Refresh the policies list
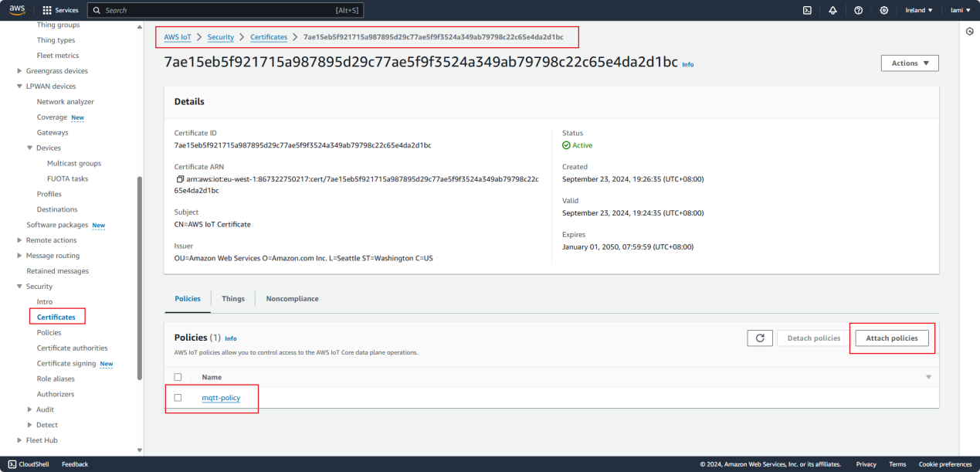Image resolution: width=980 pixels, height=472 pixels. click(x=760, y=338)
